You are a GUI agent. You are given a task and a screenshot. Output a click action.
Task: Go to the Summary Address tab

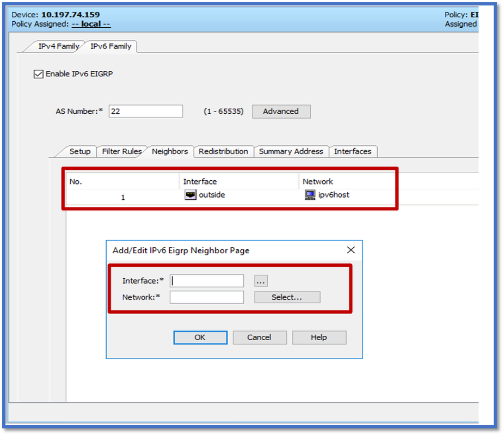291,151
